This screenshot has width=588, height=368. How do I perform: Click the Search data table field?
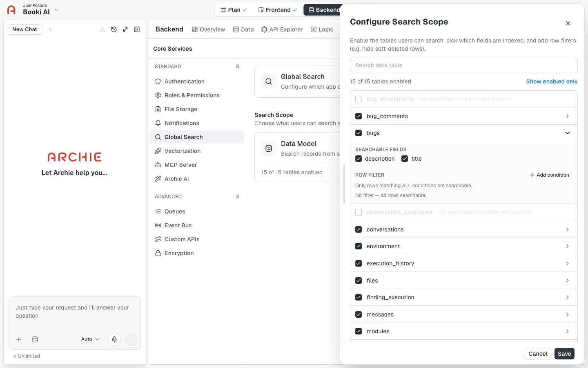[x=464, y=65]
